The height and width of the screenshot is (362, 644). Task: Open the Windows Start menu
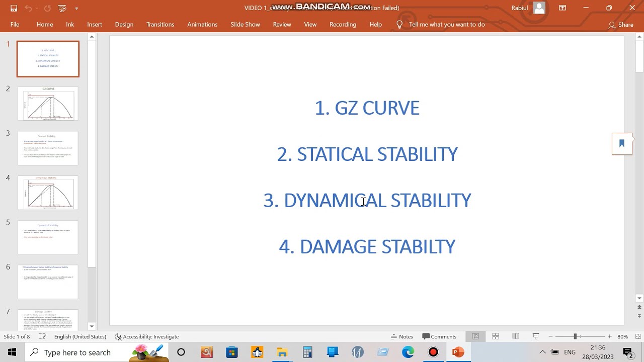[x=12, y=352]
